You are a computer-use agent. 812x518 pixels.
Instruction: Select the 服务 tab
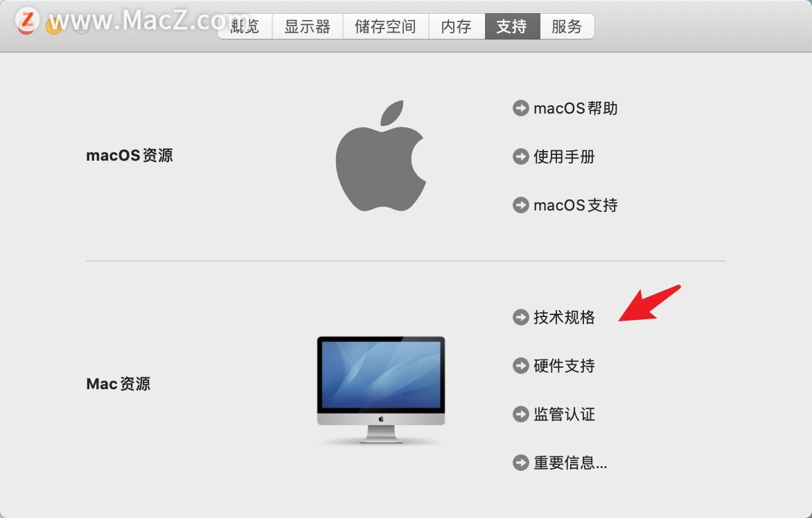tap(567, 26)
